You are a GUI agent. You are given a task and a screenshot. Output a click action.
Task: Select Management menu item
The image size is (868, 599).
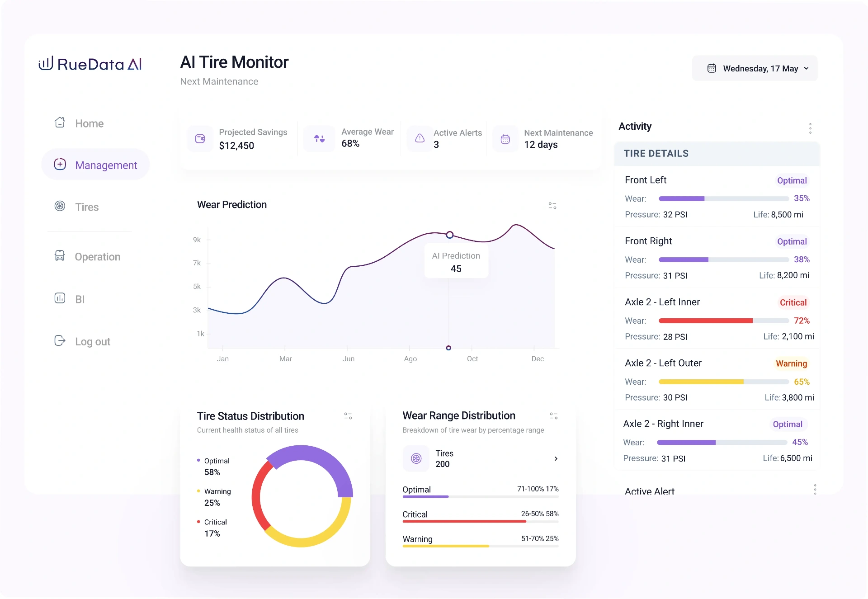point(95,165)
